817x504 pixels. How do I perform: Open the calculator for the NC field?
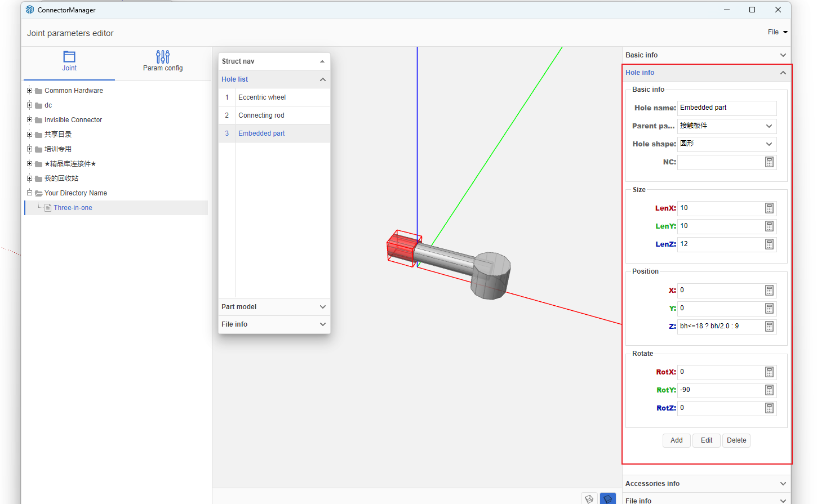[769, 162]
